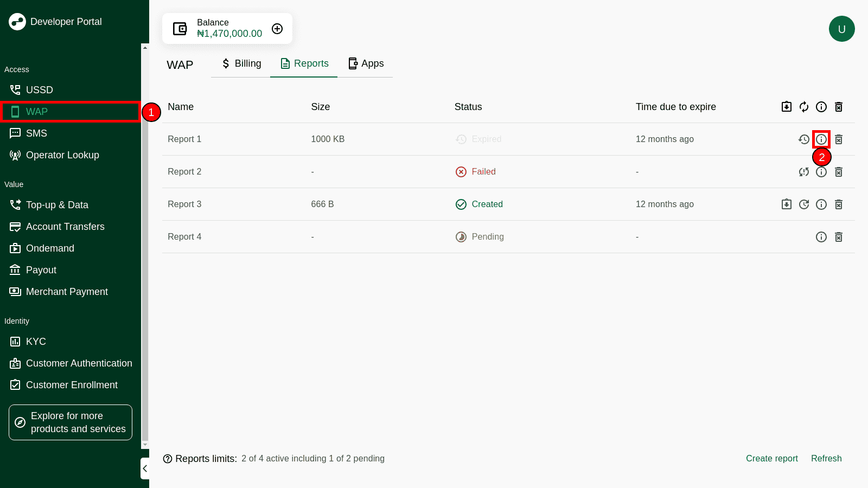The image size is (868, 488).
Task: Click the Reports limits help icon
Action: [x=168, y=459]
